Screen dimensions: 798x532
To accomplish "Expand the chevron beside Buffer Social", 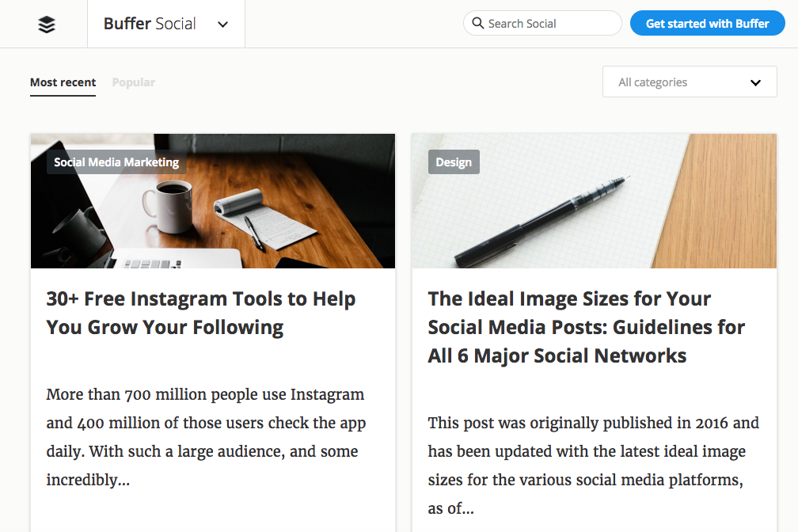I will 222,25.
